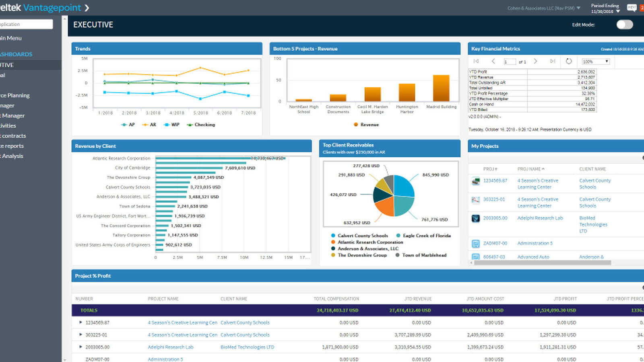Open Calvert County Schools link in 303225-01 row

[245, 335]
